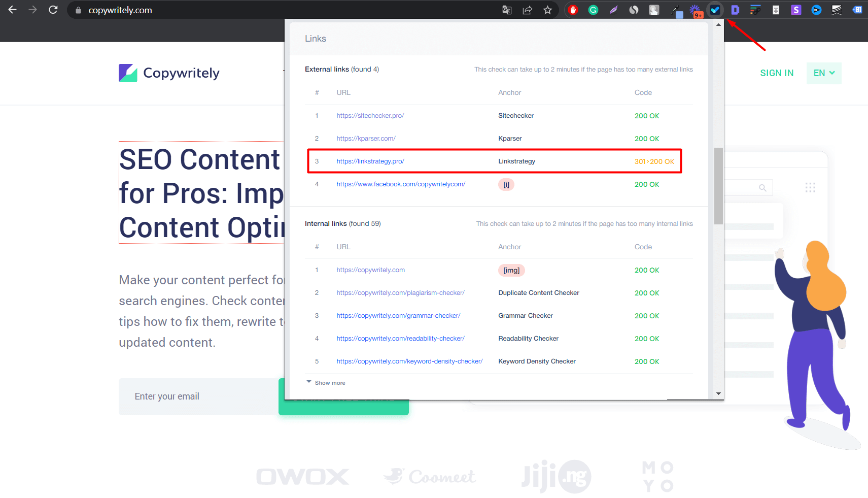Click the popup scrollbar thumb

(x=718, y=186)
